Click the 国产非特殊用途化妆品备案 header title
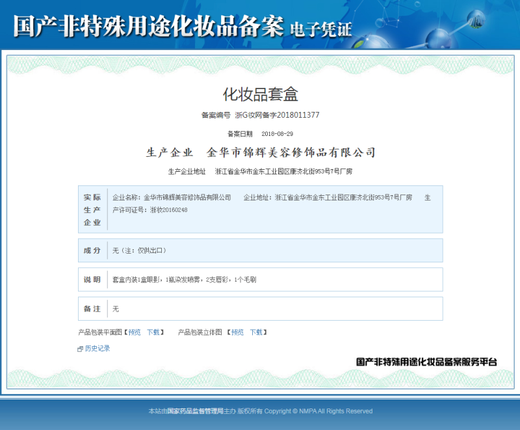 [148, 26]
